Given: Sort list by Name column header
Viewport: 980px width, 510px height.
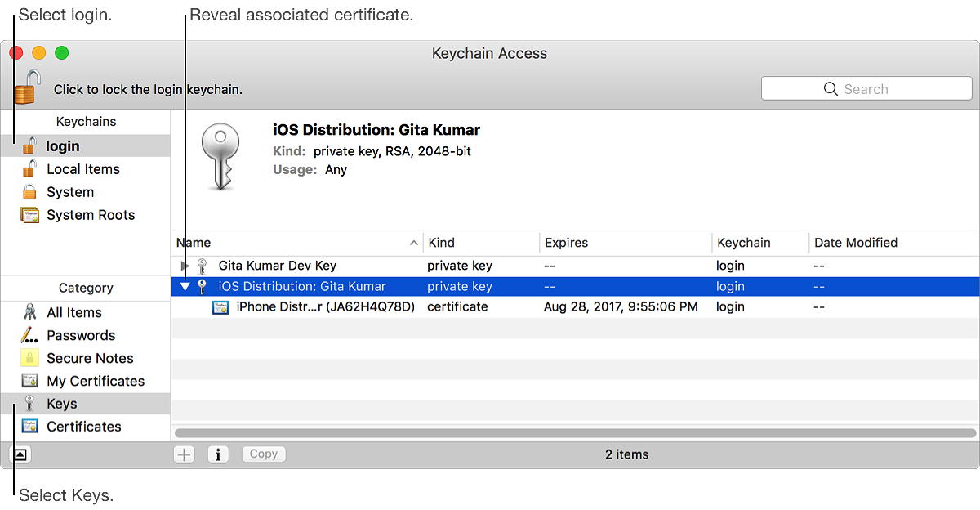Looking at the screenshot, I should tap(297, 243).
